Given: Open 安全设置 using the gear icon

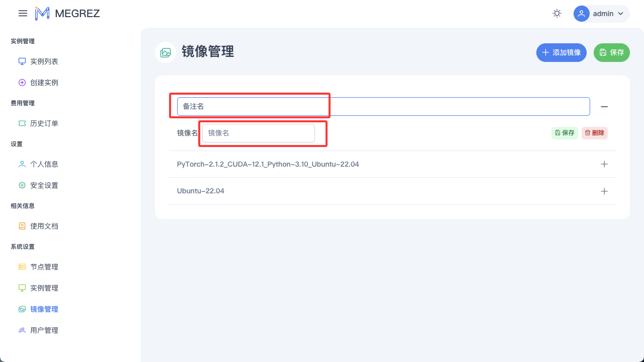Looking at the screenshot, I should coord(22,185).
